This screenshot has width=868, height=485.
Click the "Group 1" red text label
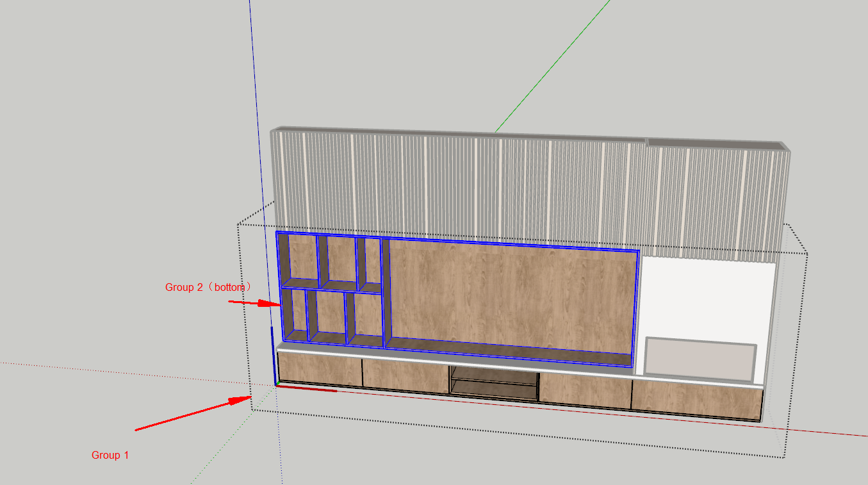click(110, 455)
